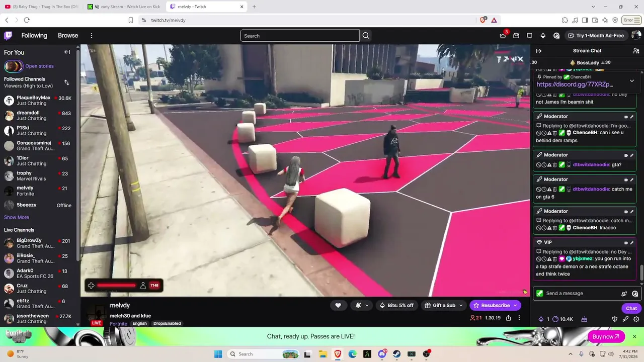Viewport: 644px width, 362px height.
Task: Collapse the For You sidebar
Action: (x=67, y=52)
